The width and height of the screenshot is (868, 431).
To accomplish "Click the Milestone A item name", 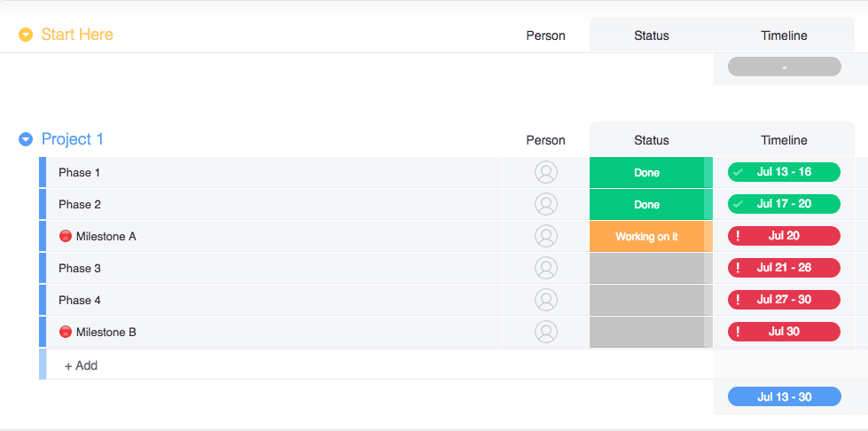I will point(106,237).
